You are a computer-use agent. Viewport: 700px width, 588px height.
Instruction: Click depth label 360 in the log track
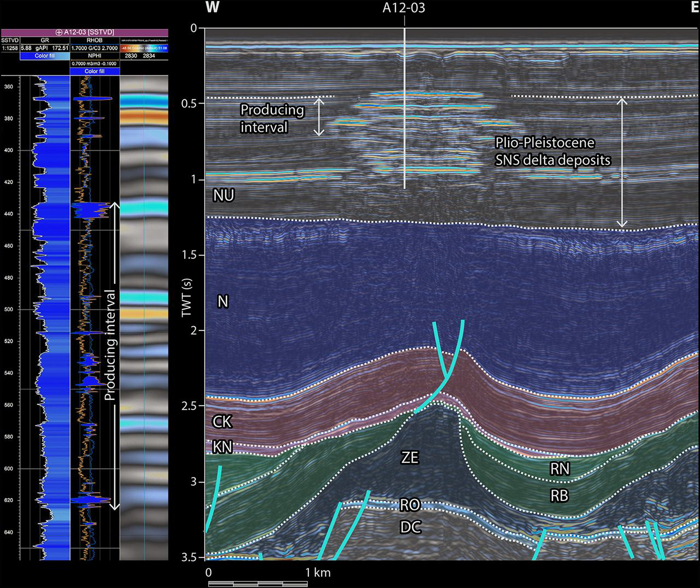(8, 87)
